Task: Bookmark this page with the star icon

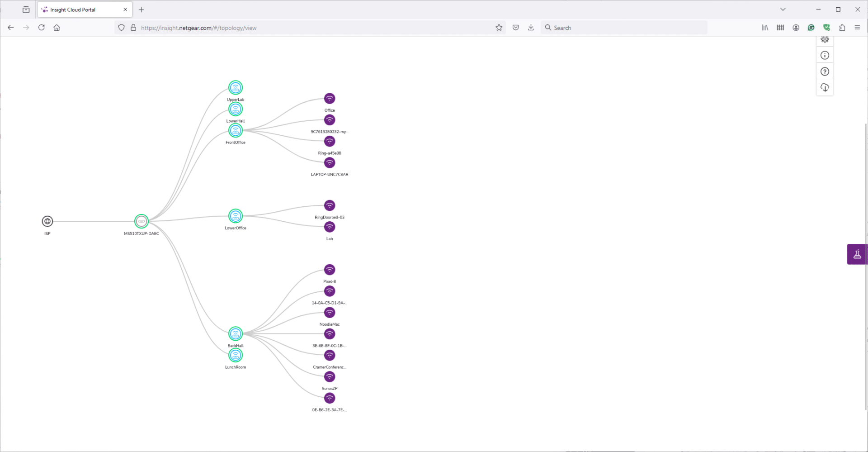Action: click(x=499, y=28)
